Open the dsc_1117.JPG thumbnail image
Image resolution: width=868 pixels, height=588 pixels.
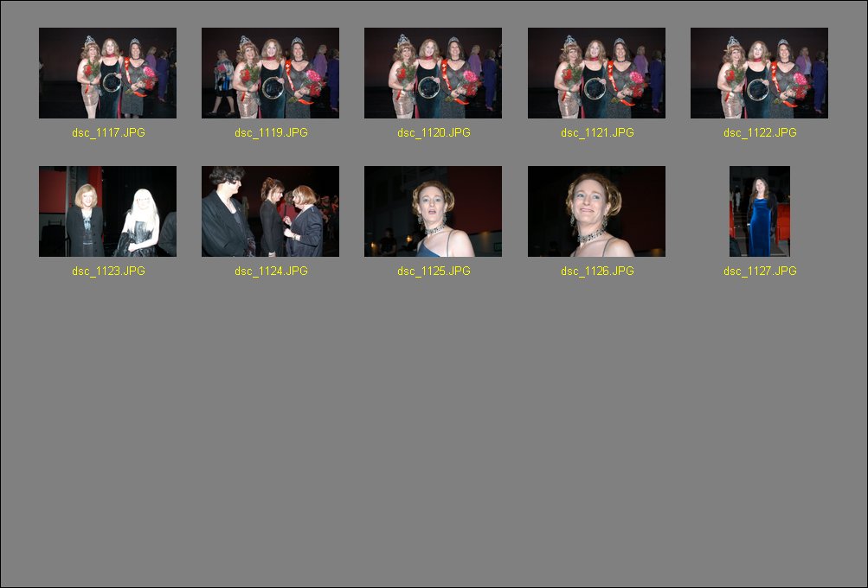(x=107, y=73)
